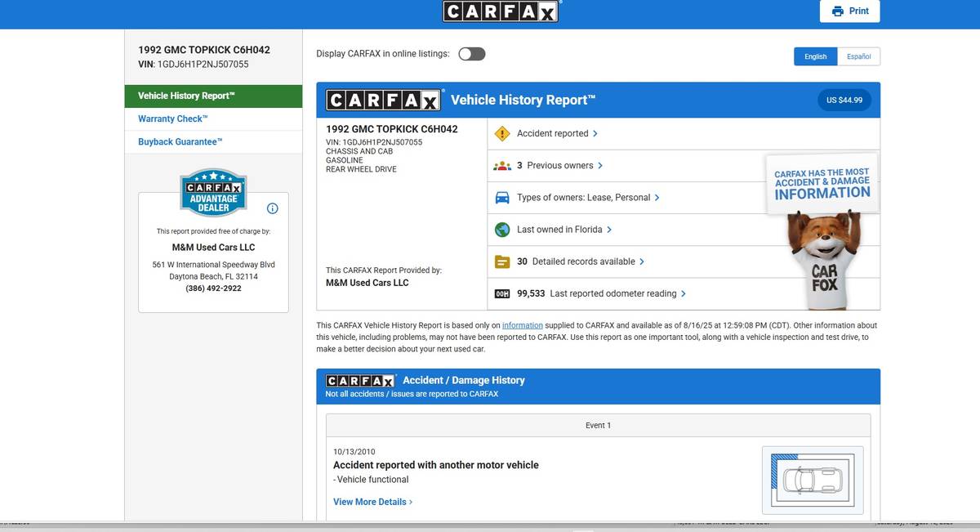Click Previous owners link text

coord(560,165)
